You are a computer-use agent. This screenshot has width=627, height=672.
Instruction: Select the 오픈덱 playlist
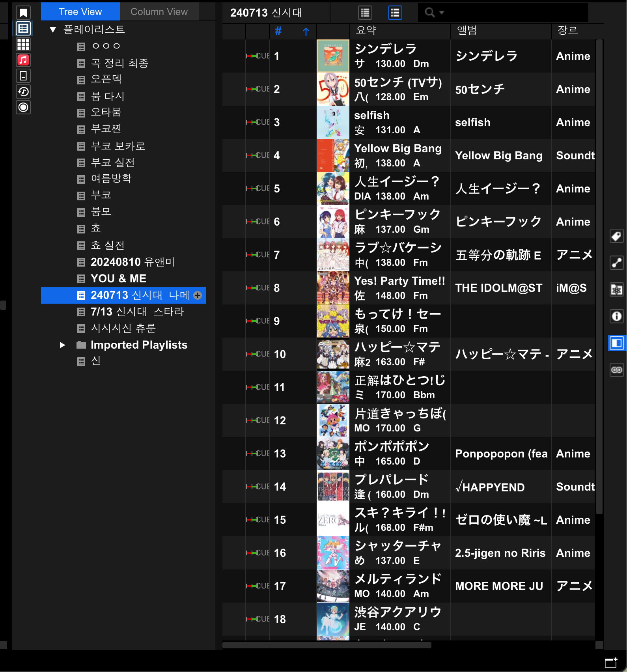click(x=106, y=79)
